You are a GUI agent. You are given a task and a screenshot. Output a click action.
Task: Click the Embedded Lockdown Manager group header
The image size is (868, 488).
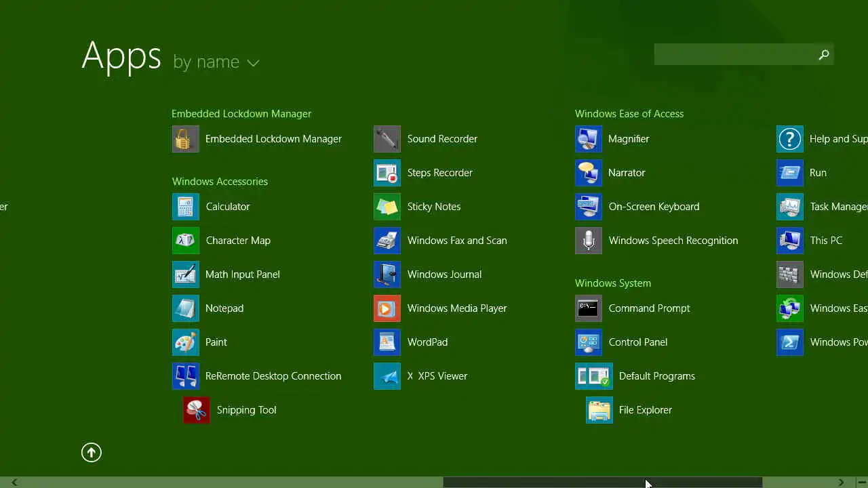241,114
